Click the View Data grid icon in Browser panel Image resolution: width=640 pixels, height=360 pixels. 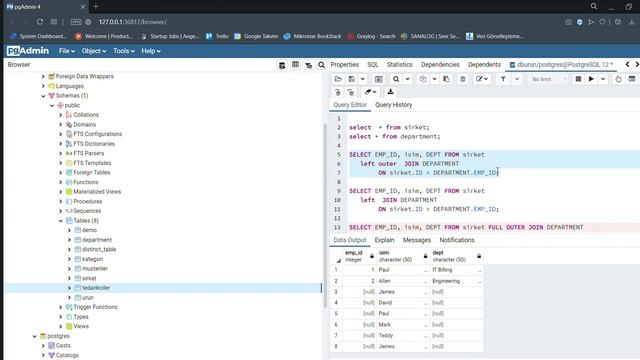click(295, 65)
